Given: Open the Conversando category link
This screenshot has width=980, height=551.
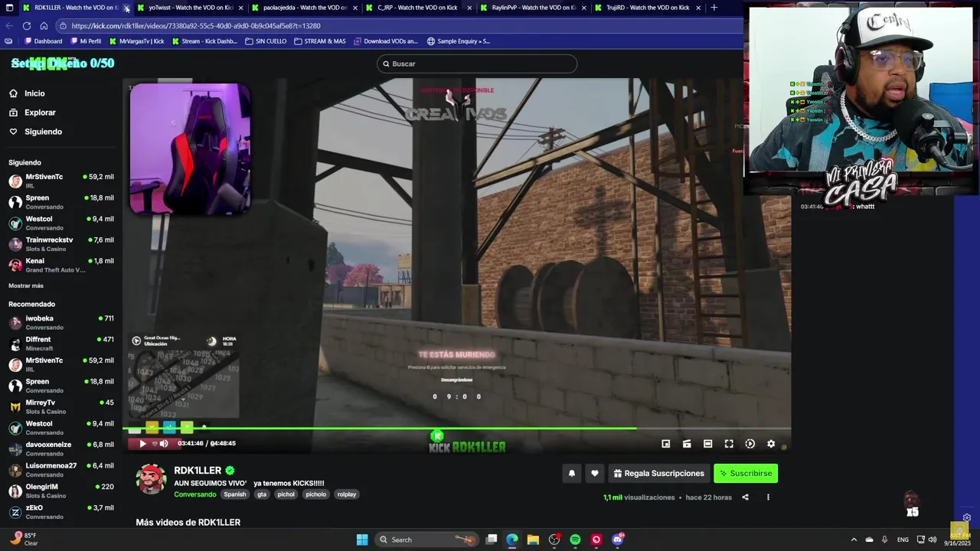Looking at the screenshot, I should pos(195,494).
